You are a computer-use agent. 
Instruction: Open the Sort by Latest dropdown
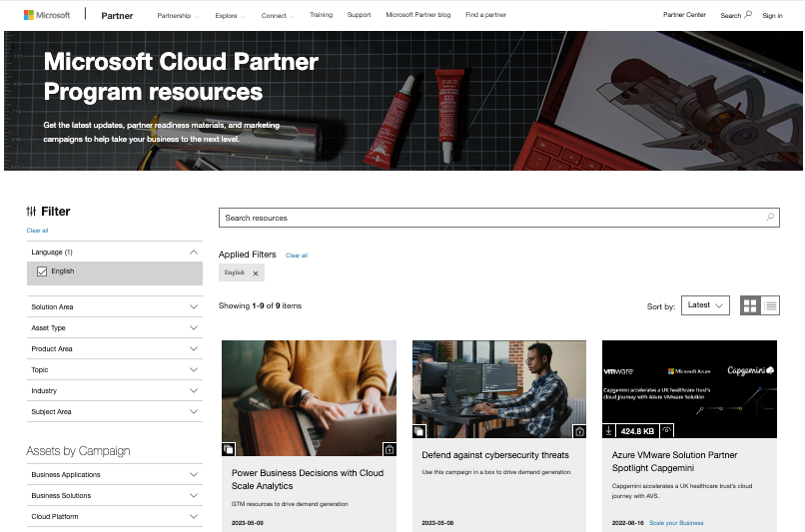[x=705, y=305]
